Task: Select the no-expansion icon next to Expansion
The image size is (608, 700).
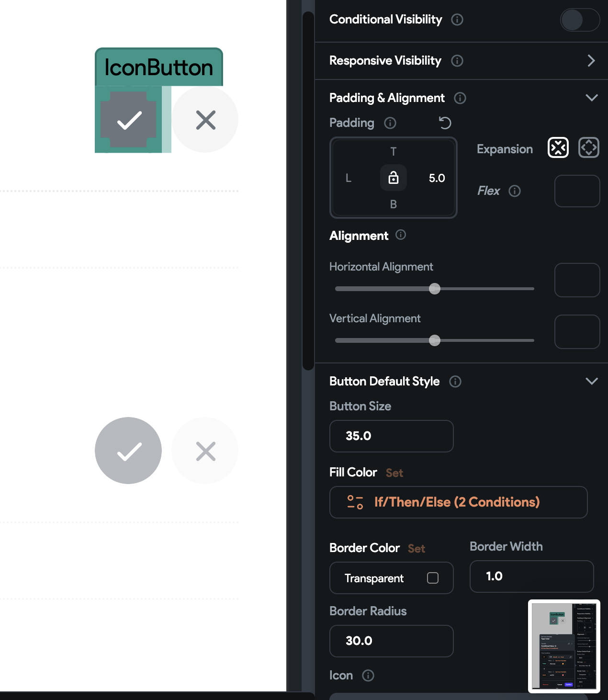Action: (558, 147)
